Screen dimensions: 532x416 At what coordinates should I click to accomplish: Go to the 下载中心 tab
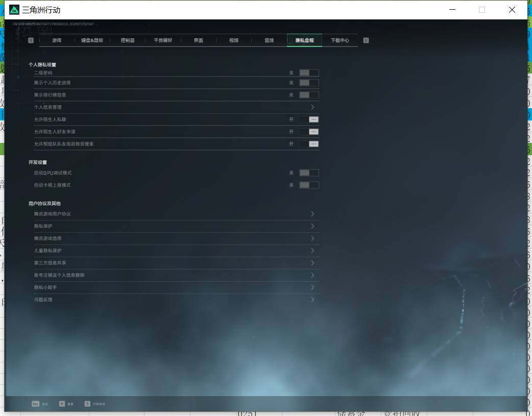pos(340,40)
